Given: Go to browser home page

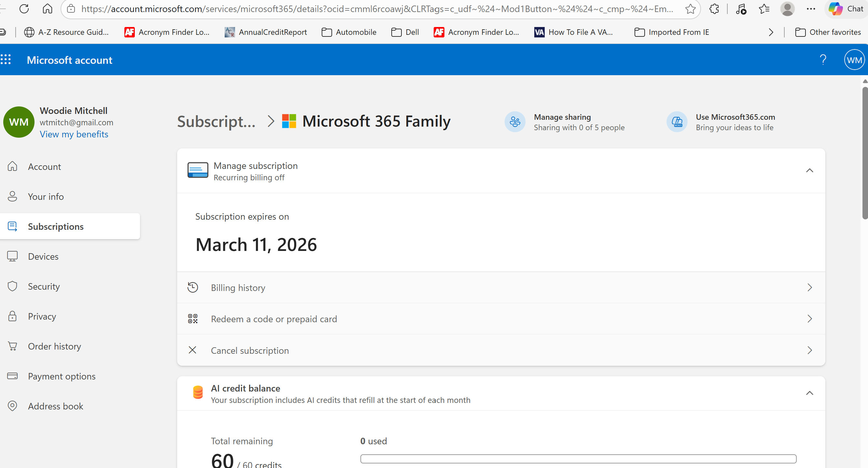Looking at the screenshot, I should (48, 9).
